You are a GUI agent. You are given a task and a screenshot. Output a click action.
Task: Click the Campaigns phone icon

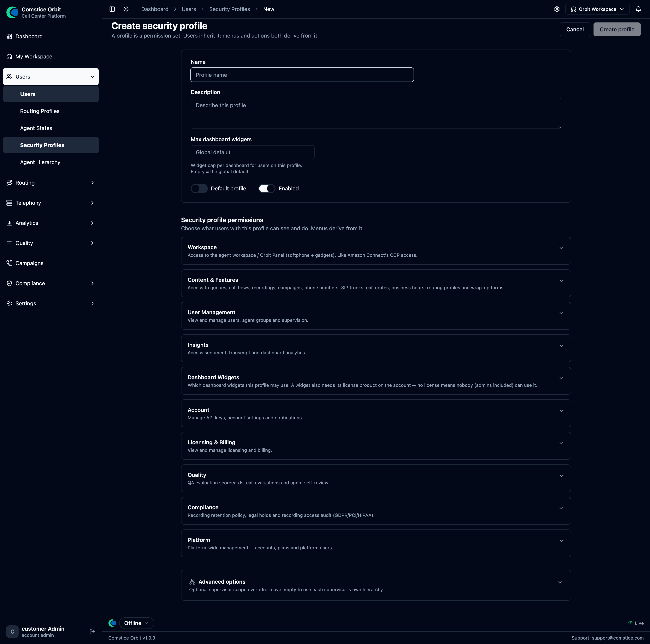(x=9, y=263)
